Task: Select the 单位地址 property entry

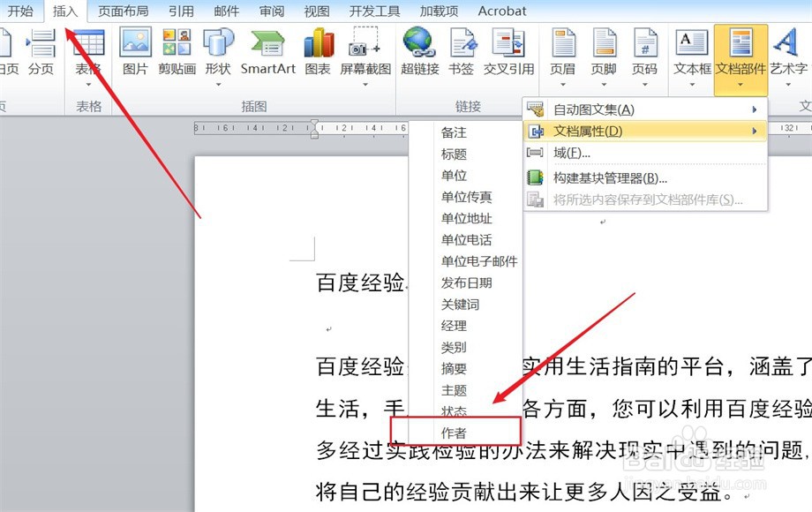Action: tap(465, 218)
